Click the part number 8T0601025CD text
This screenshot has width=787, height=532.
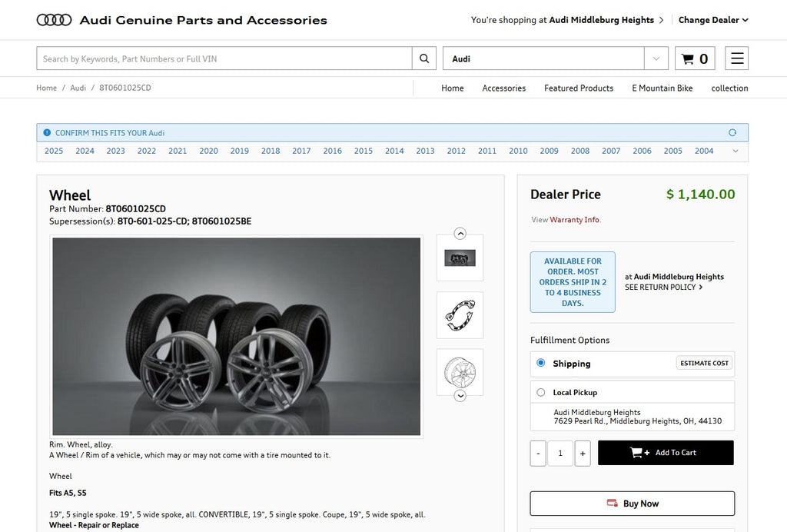135,209
